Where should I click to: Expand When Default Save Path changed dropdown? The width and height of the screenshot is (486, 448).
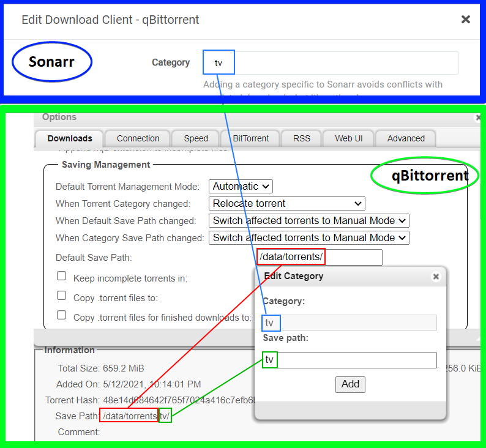pyautogui.click(x=309, y=220)
